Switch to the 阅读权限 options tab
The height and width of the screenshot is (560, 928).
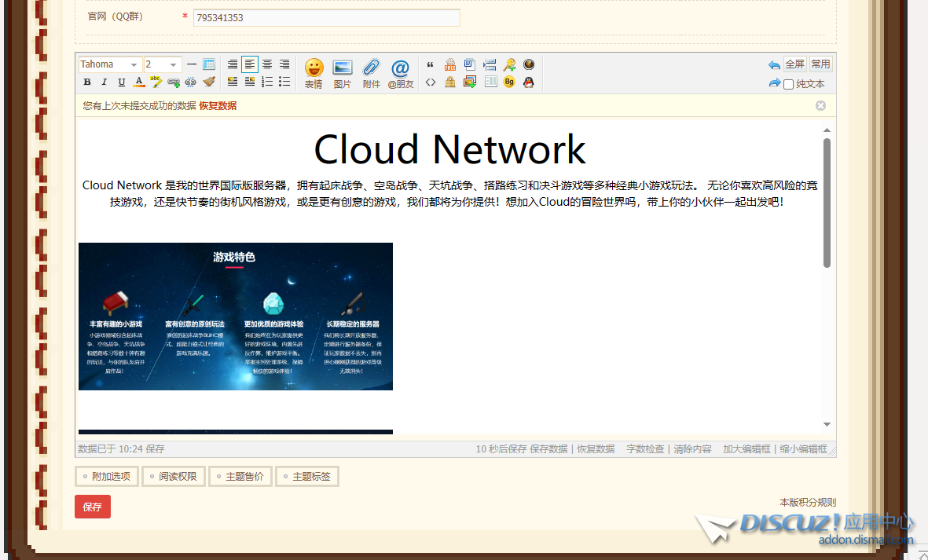point(173,476)
